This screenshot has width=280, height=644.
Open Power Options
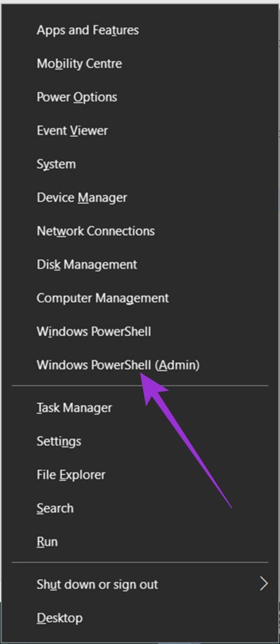[77, 97]
